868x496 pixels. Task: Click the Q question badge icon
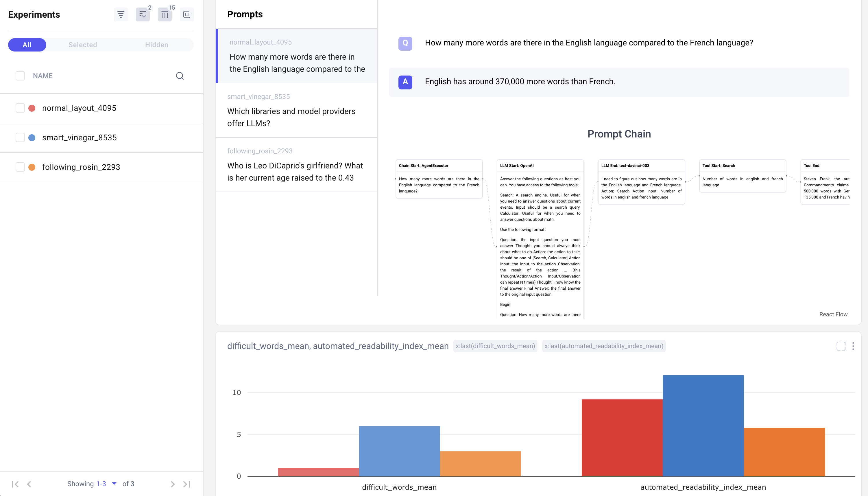coord(405,43)
